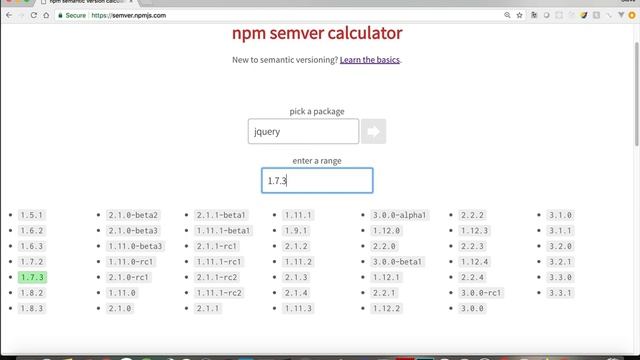Select version 3.0.0-rc1
Viewport: 640px width, 360px height.
point(481,293)
